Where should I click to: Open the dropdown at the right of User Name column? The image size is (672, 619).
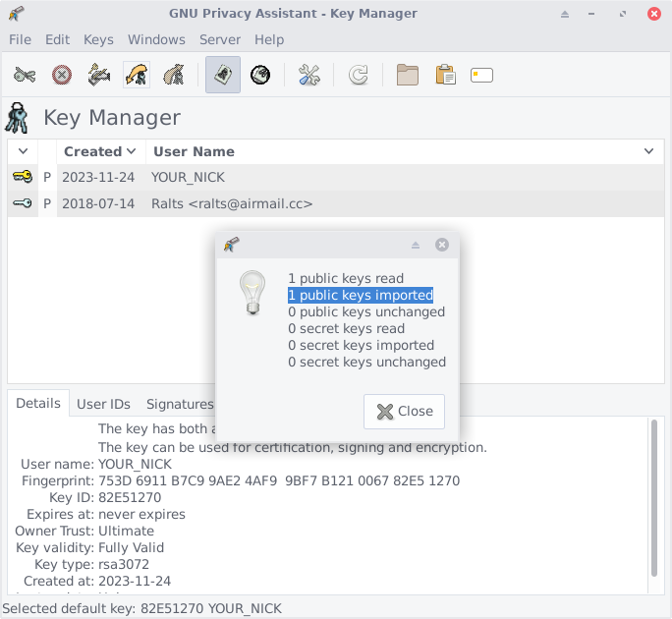pyautogui.click(x=648, y=151)
